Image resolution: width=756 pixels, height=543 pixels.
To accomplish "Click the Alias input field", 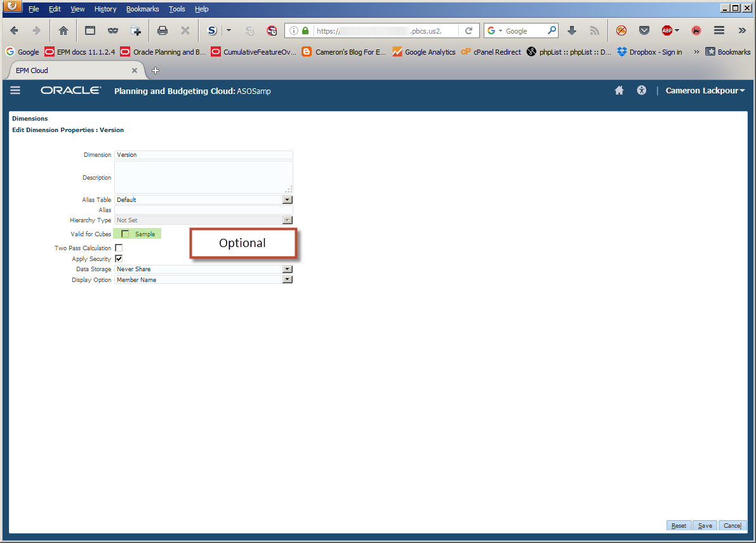I will (x=204, y=210).
